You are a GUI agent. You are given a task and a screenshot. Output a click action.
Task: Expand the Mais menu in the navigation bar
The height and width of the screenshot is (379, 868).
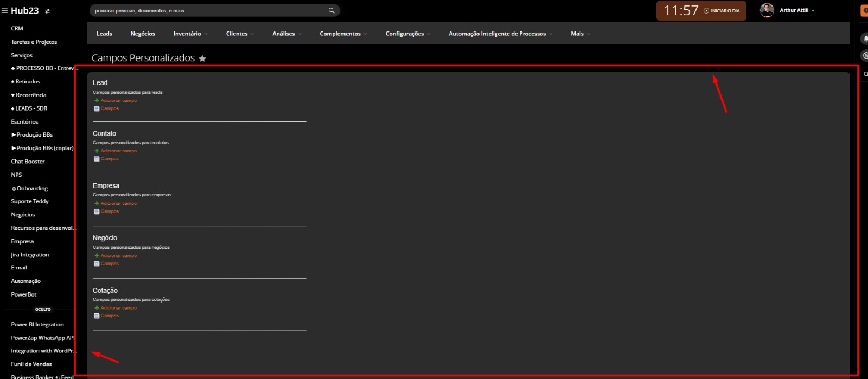[580, 34]
